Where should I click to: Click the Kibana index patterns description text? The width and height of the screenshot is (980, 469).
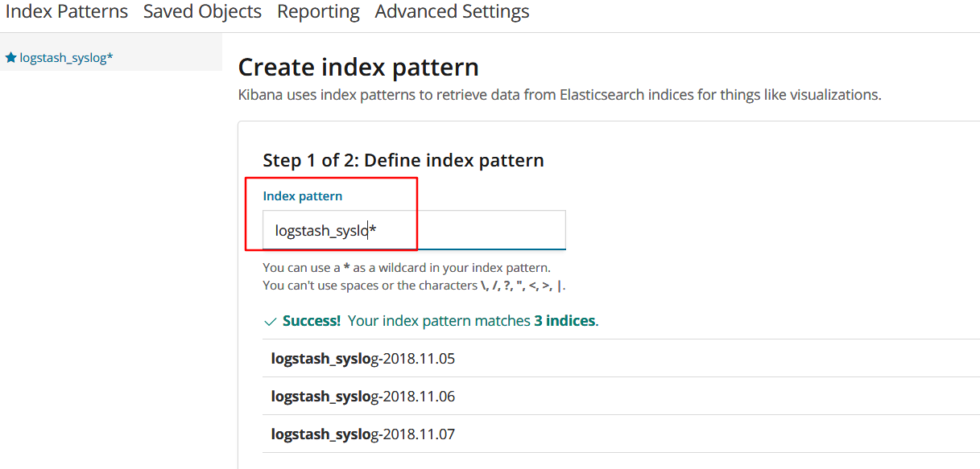pos(560,95)
